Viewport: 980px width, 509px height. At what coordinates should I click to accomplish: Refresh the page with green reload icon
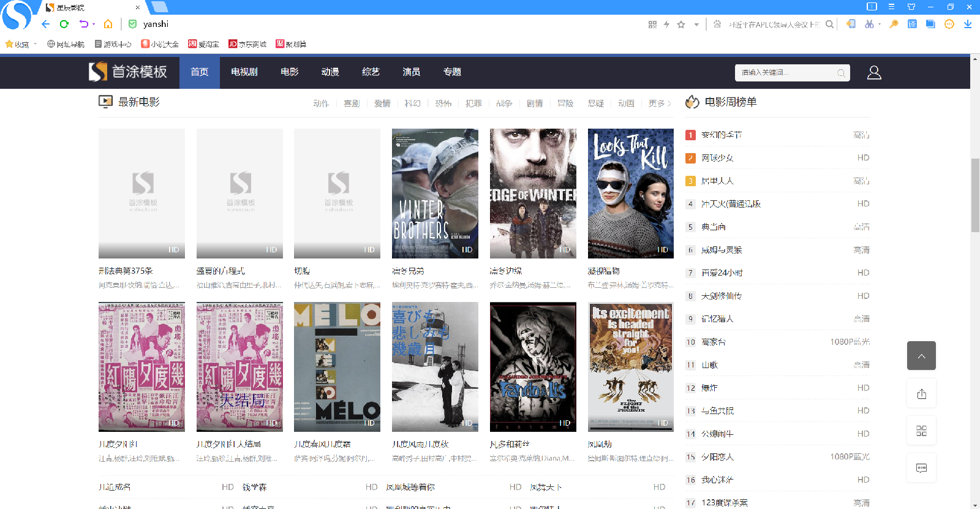(x=64, y=24)
